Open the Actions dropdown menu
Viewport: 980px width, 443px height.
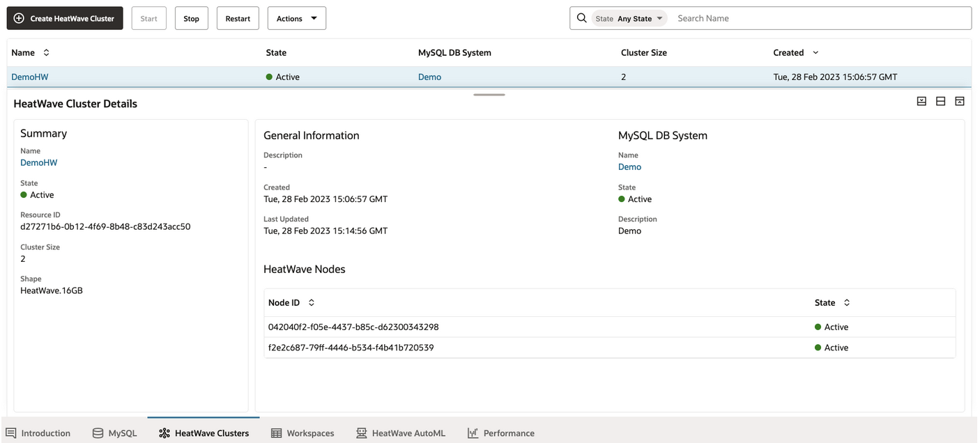click(x=296, y=19)
